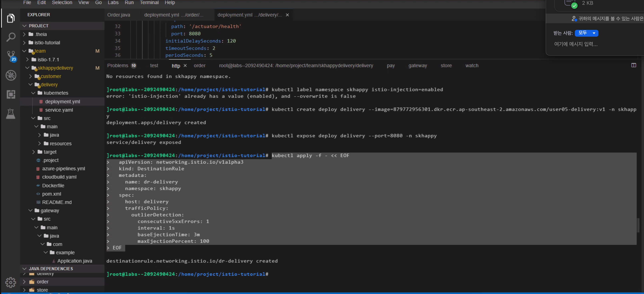Open the plugins panel icon in activity bar
The image size is (644, 294).
click(x=11, y=94)
